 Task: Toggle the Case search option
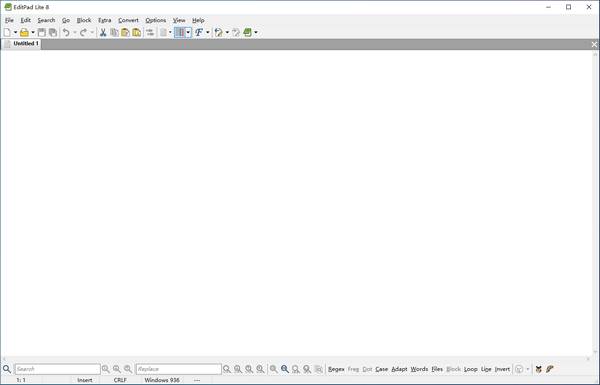[382, 369]
